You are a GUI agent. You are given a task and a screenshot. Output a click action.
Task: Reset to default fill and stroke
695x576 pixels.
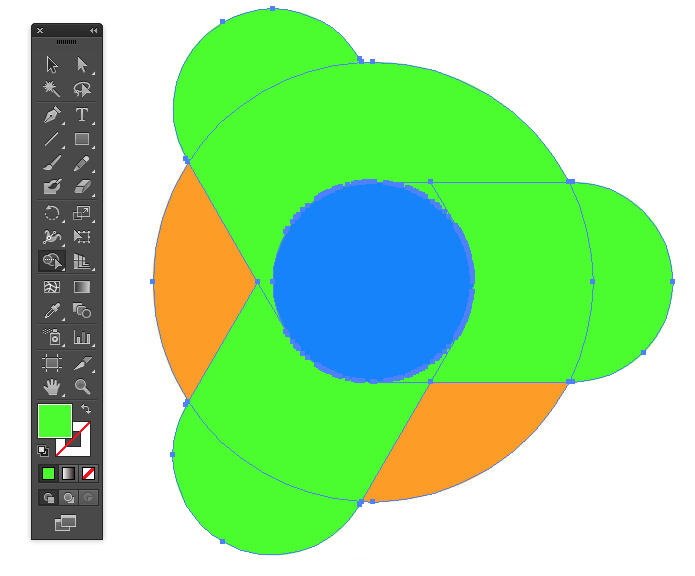click(x=43, y=451)
